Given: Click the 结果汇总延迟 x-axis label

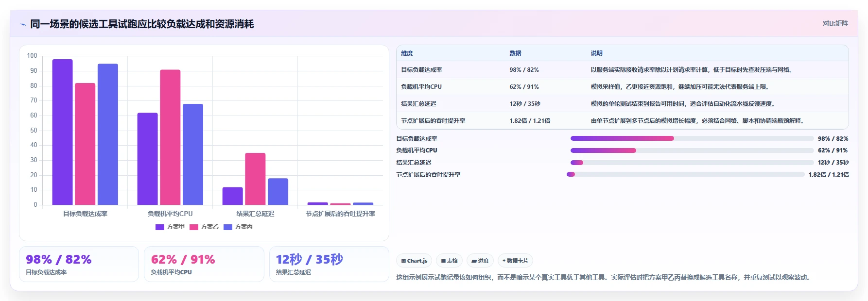Looking at the screenshot, I should click(x=255, y=214).
